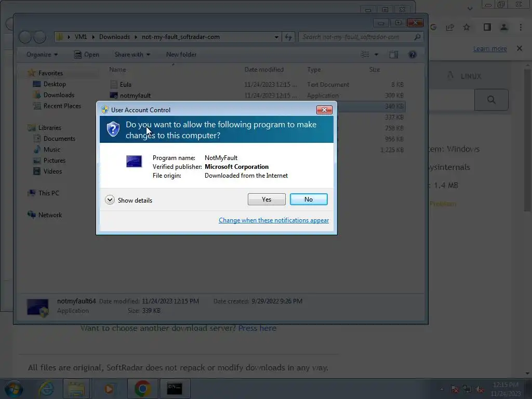Open File Explorer from the taskbar

tap(76, 389)
